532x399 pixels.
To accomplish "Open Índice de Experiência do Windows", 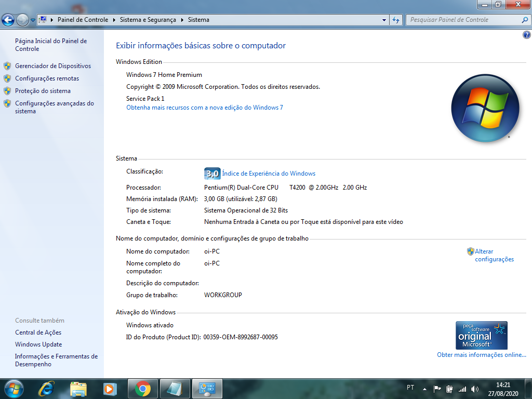I will pyautogui.click(x=269, y=174).
